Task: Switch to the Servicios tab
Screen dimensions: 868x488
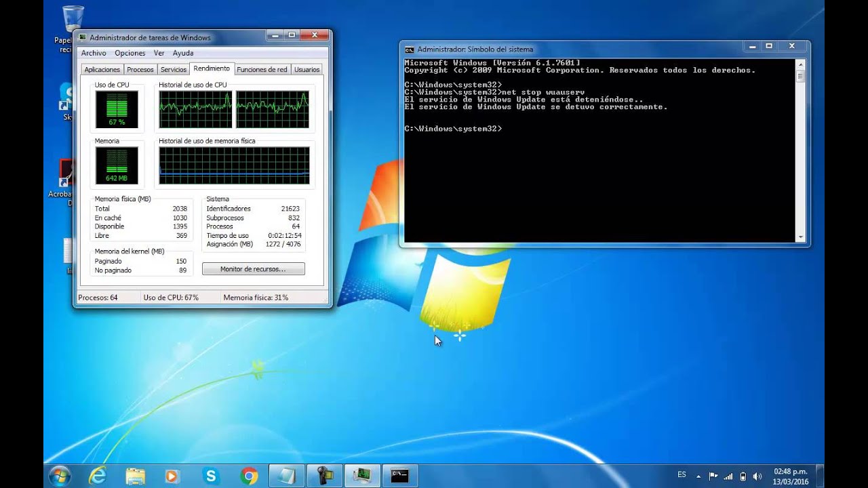Action: [x=174, y=70]
